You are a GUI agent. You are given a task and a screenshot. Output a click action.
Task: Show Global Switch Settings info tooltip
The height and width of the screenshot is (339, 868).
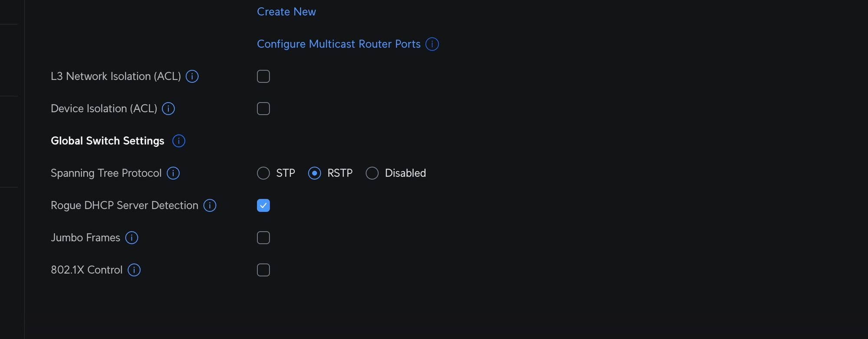coord(179,141)
